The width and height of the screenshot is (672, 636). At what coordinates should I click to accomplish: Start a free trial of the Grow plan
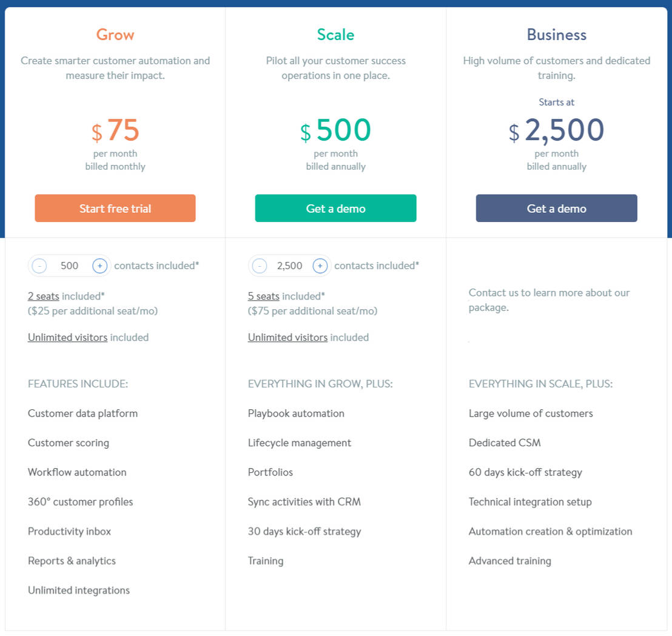click(115, 208)
